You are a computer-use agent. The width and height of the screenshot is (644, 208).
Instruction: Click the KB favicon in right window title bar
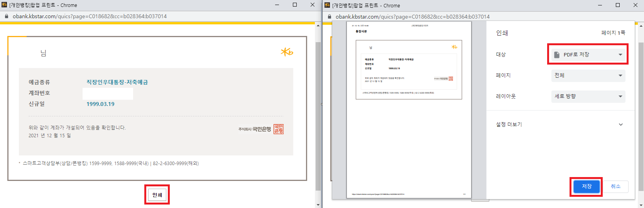point(328,5)
